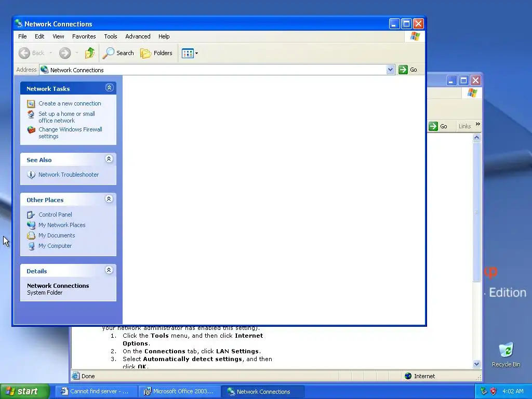Collapse the Other Places panel
Image resolution: width=532 pixels, height=399 pixels.
pyautogui.click(x=109, y=199)
